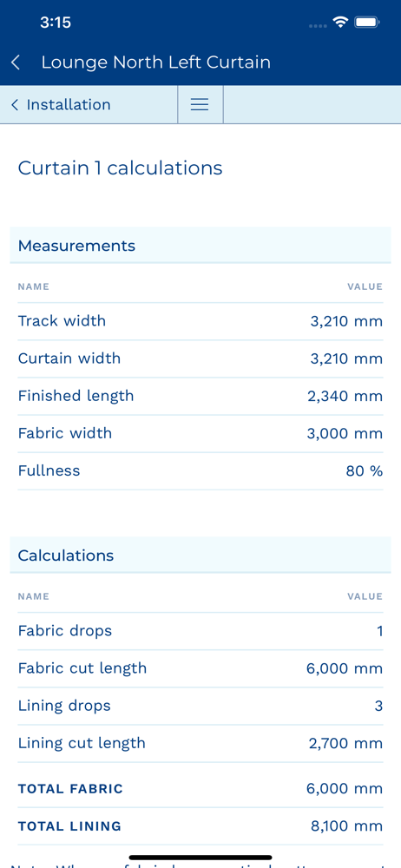
Task: Tap the Lounge North Left Curtain title
Action: pos(155,62)
